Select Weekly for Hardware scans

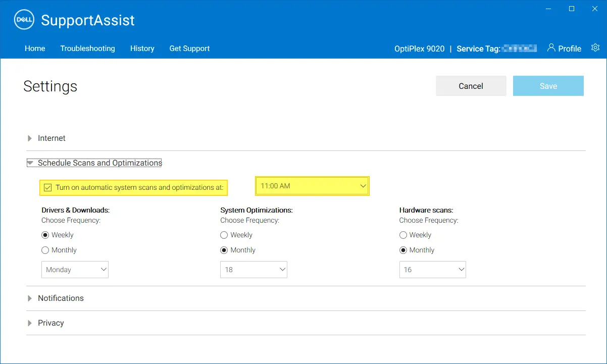point(403,235)
